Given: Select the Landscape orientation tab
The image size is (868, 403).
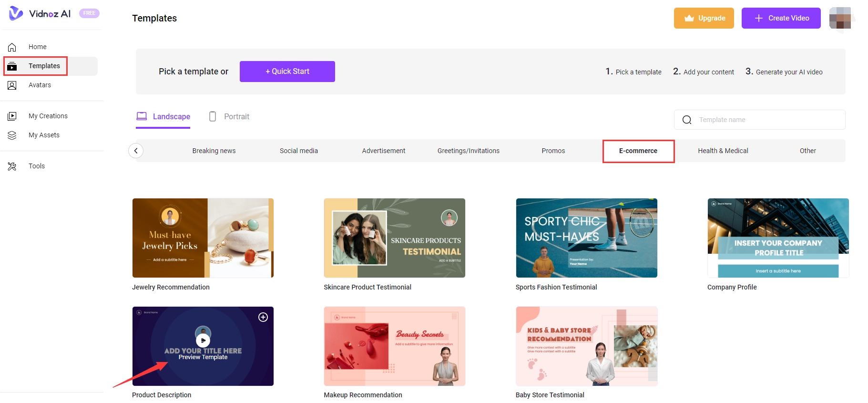Looking at the screenshot, I should point(163,117).
